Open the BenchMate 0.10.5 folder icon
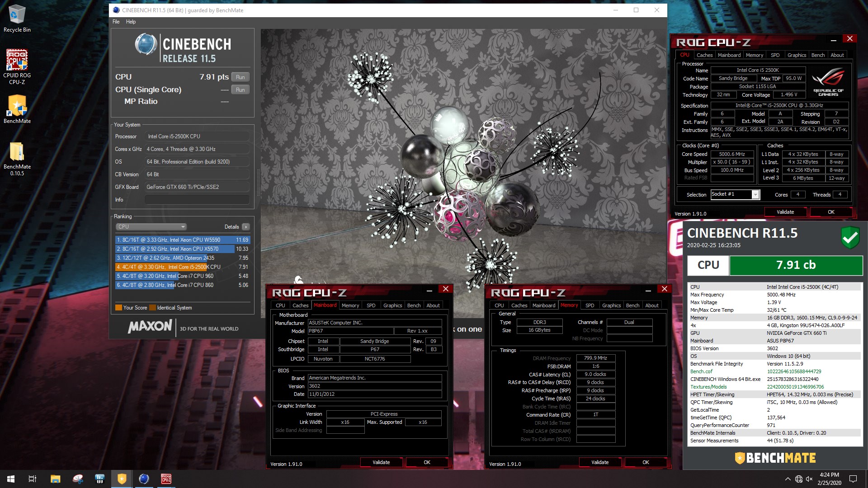Screen dimensions: 868x488 [17, 158]
